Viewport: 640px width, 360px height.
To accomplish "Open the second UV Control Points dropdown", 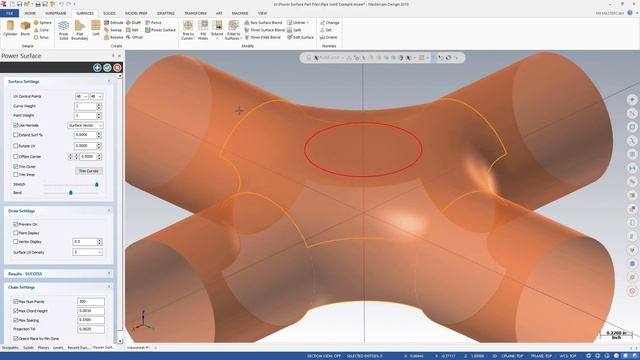I will pos(96,97).
